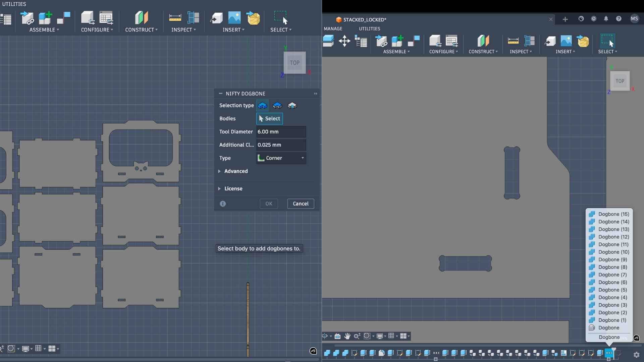Click the notifications bell icon
The image size is (644, 362).
[606, 19]
